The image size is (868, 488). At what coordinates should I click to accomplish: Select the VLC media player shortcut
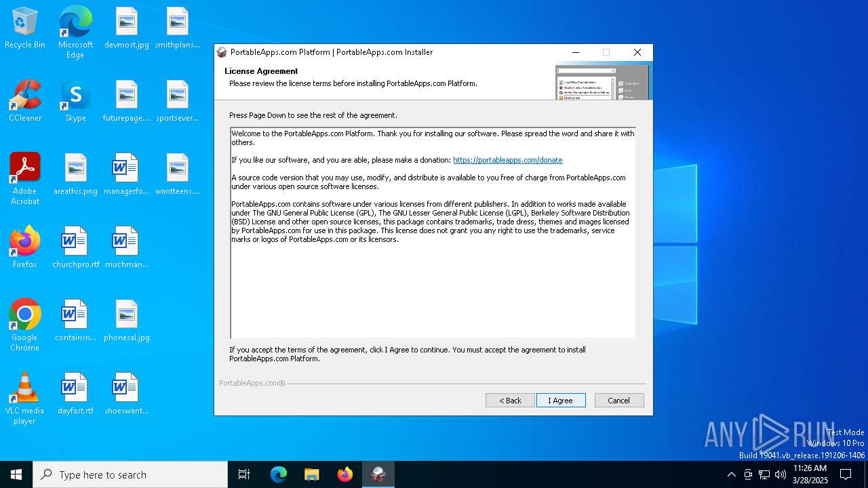pos(25,399)
